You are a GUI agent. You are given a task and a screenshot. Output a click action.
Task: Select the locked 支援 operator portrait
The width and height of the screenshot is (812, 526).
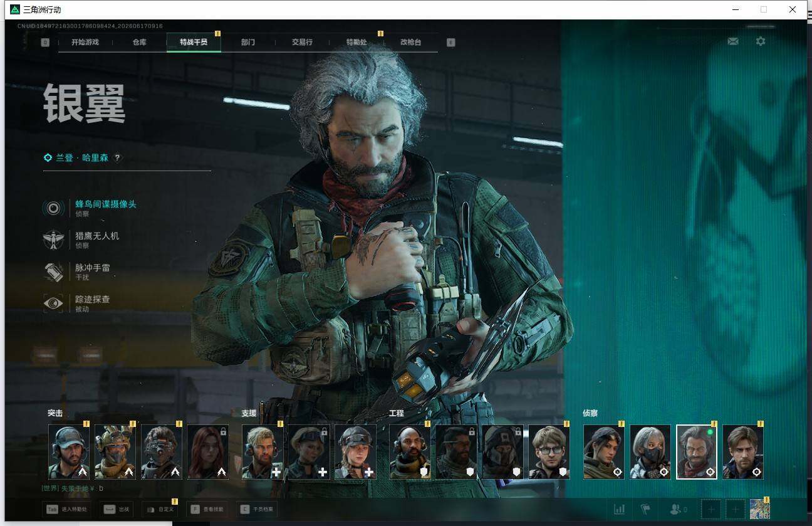(309, 452)
